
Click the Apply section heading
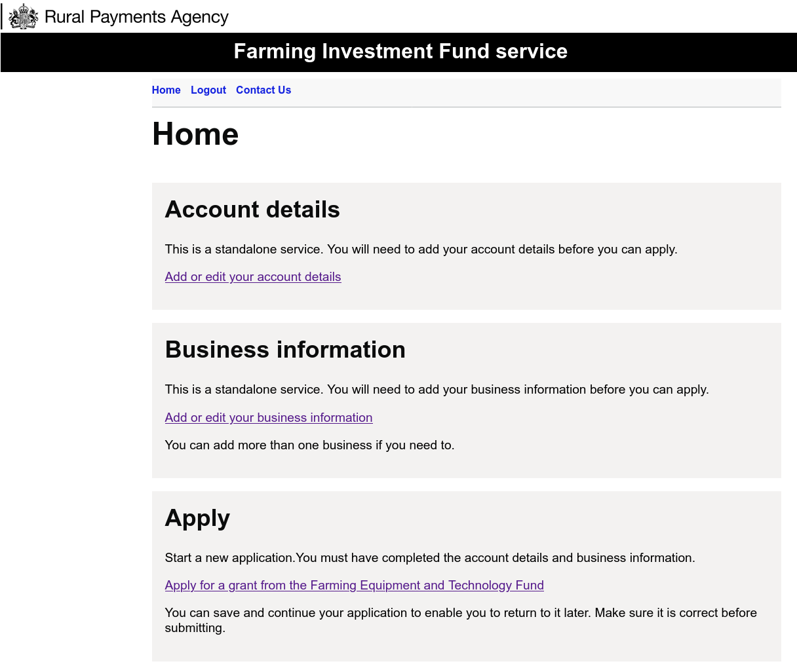(197, 518)
